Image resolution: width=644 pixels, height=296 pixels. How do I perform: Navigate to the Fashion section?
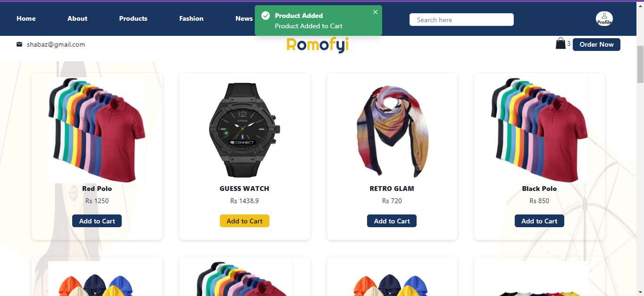point(191,18)
